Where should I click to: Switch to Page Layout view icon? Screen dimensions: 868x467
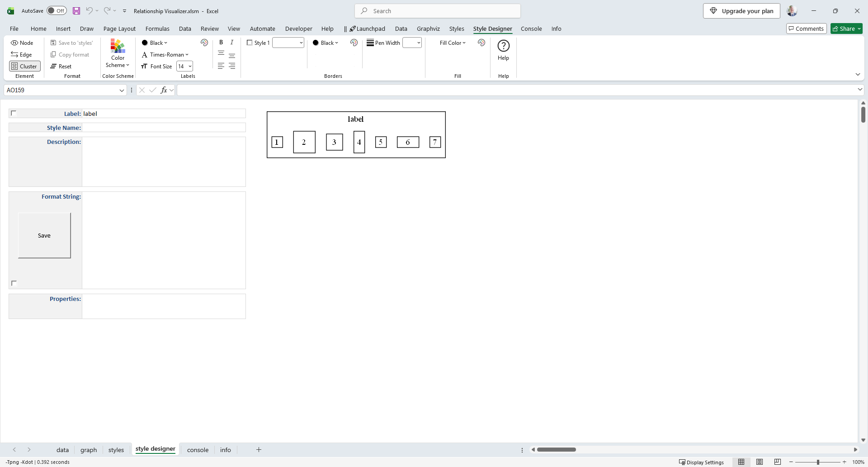tap(759, 462)
